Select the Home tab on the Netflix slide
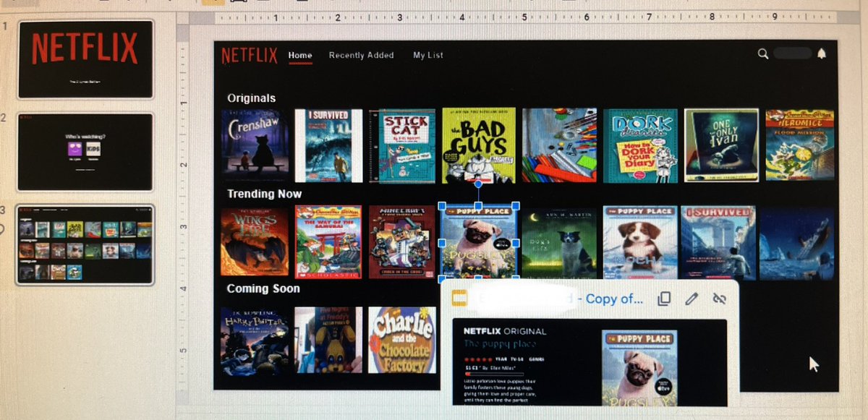Screen dimensions: 868x420 point(300,55)
